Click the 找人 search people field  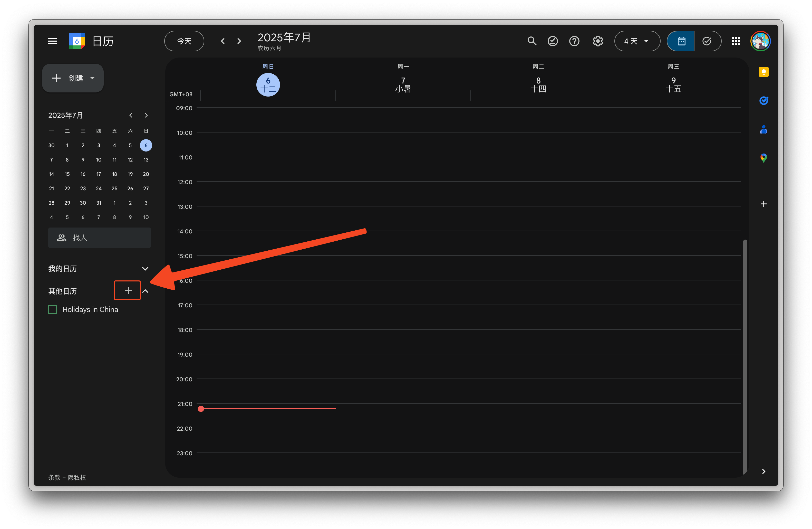pos(99,238)
